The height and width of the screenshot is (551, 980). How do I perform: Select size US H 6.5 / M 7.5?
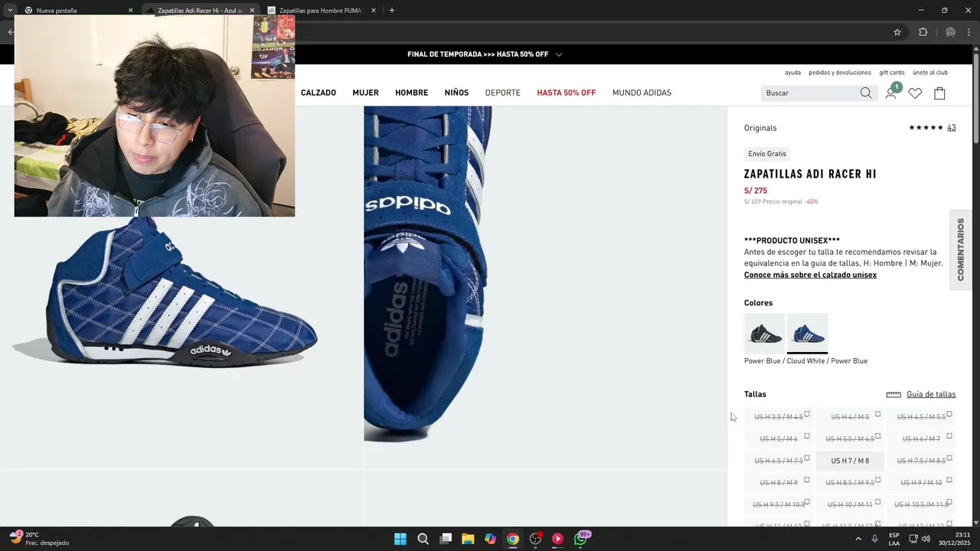(x=778, y=461)
